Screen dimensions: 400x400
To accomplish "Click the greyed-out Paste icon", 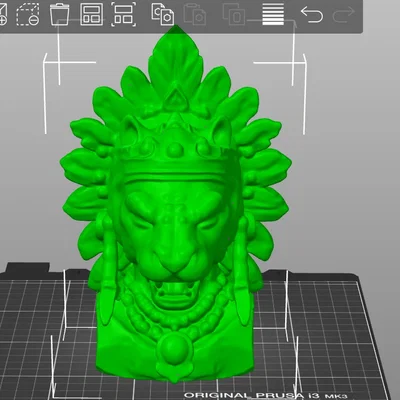I will point(195,14).
